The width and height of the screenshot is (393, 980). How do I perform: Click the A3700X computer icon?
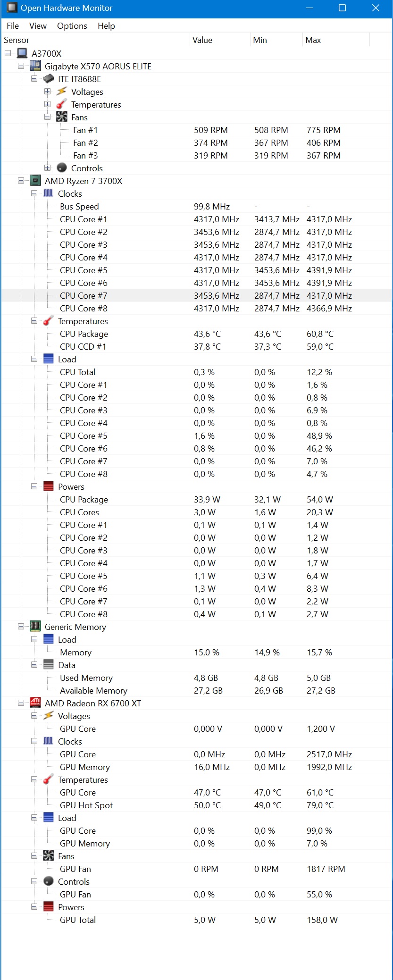[22, 53]
